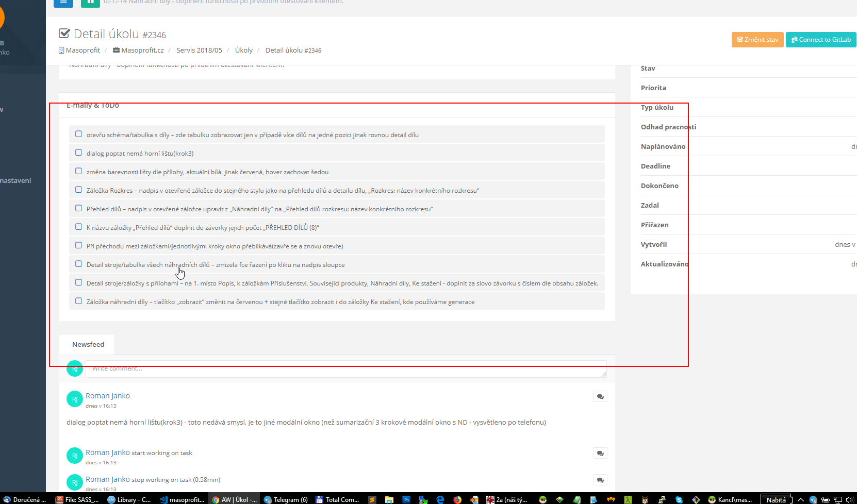This screenshot has height=504, width=857.
Task: Check 'otevřu schéma/tabulka s díly' todo item
Action: (78, 134)
